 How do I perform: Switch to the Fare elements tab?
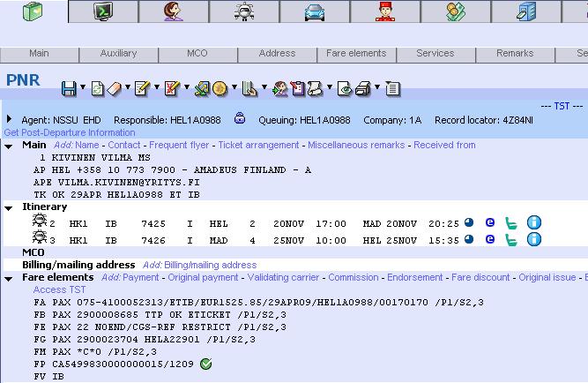[x=356, y=54]
